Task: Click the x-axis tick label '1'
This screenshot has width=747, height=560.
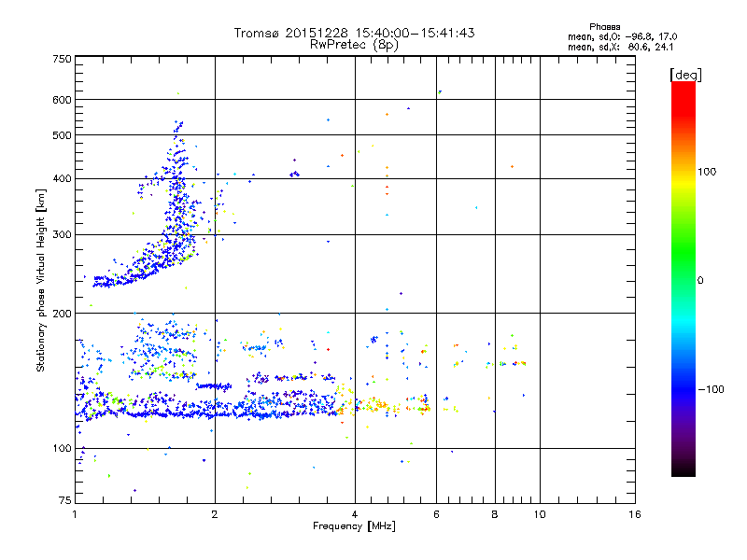Action: (x=75, y=514)
